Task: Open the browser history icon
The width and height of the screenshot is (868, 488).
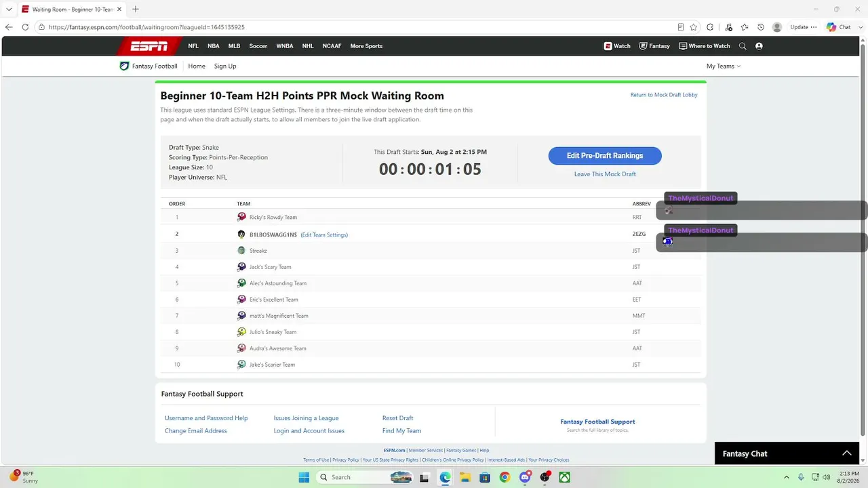Action: pyautogui.click(x=761, y=27)
